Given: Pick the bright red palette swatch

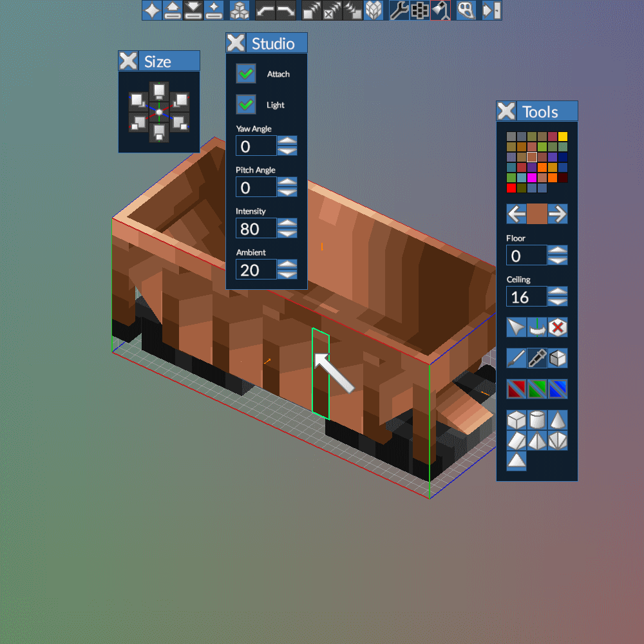Looking at the screenshot, I should [x=511, y=187].
